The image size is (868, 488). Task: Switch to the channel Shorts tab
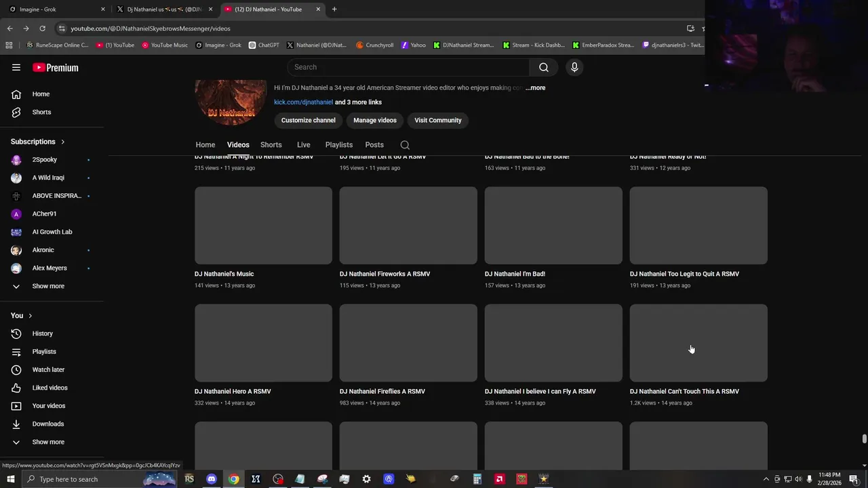tap(271, 145)
